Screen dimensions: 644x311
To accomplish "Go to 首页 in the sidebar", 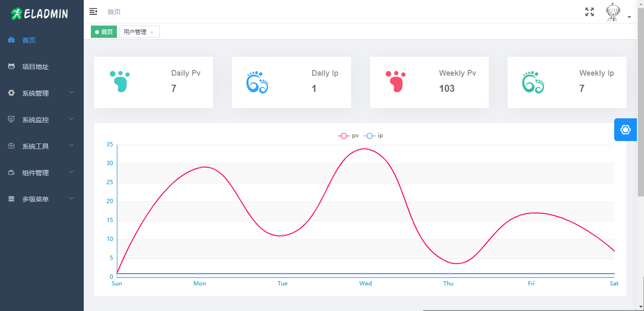I will pos(29,40).
